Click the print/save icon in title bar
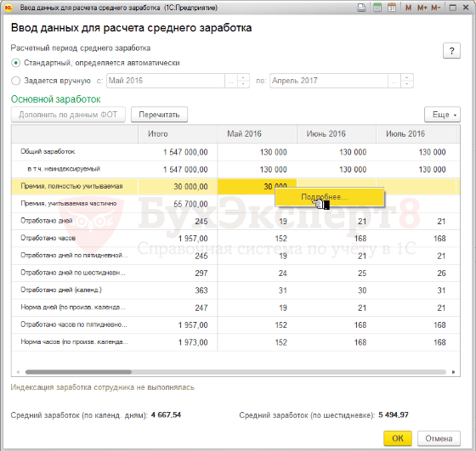476x451 pixels. pos(361,8)
